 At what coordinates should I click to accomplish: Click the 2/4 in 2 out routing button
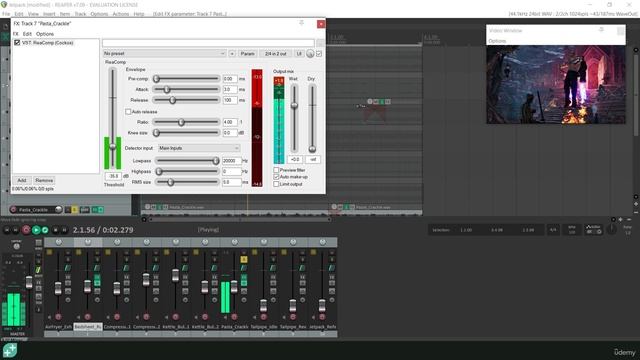pyautogui.click(x=276, y=53)
